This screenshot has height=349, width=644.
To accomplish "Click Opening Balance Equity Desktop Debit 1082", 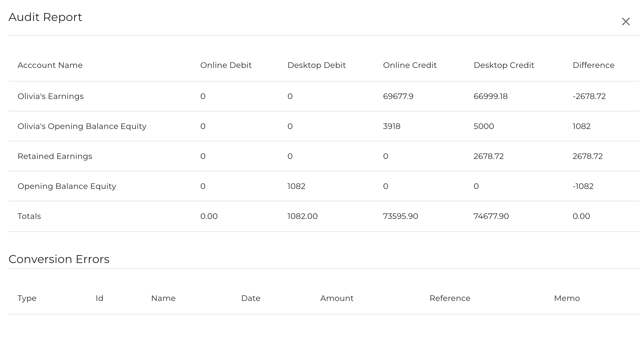I will click(296, 186).
